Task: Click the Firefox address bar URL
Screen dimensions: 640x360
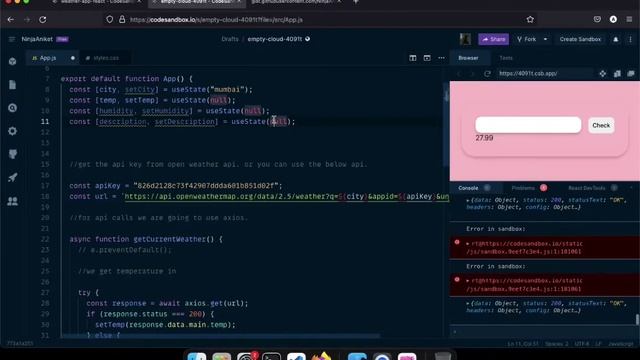Action: 216,20
